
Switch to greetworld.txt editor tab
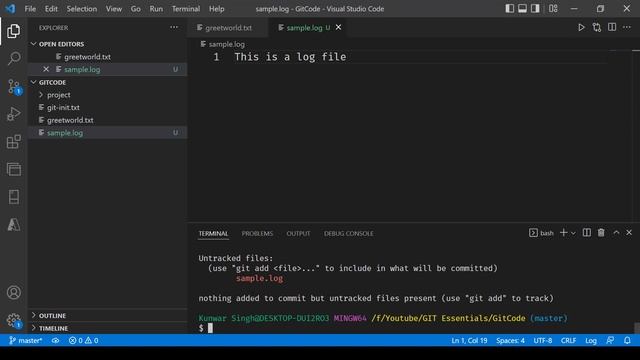228,28
